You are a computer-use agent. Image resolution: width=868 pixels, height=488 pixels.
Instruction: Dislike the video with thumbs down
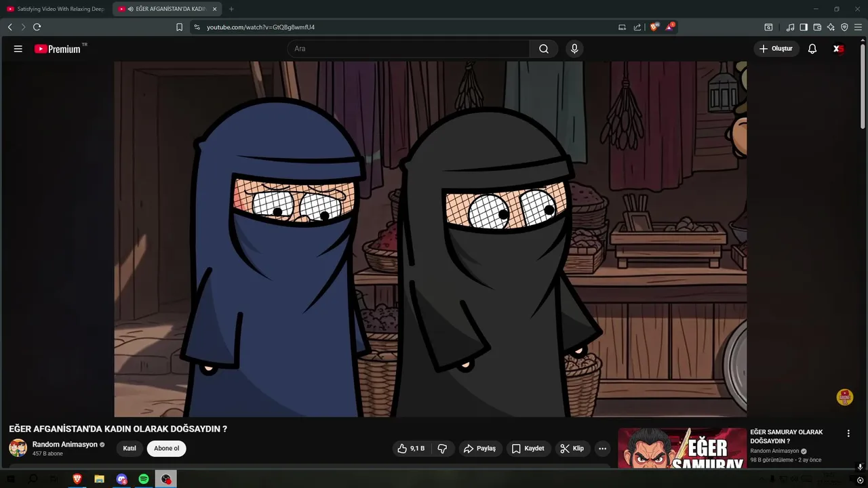442,448
